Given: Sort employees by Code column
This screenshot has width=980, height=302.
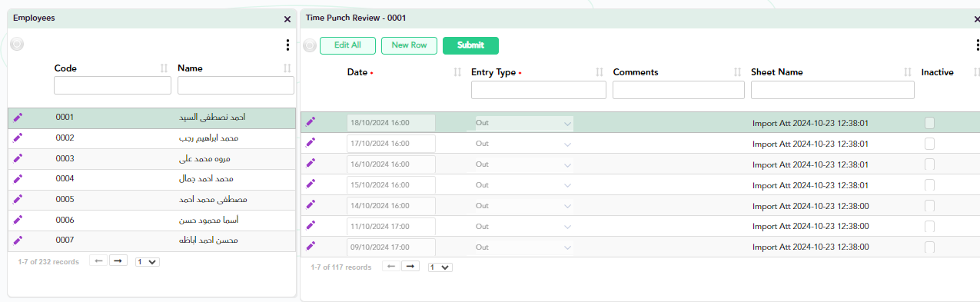Looking at the screenshot, I should pos(164,68).
